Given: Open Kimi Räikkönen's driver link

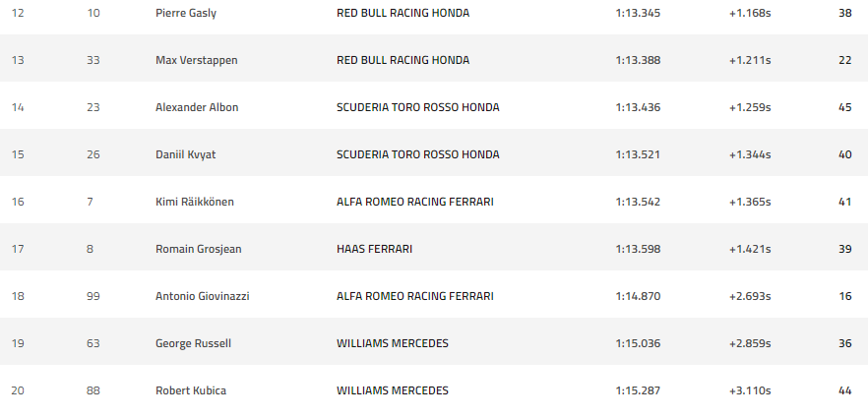Looking at the screenshot, I should pyautogui.click(x=195, y=203).
